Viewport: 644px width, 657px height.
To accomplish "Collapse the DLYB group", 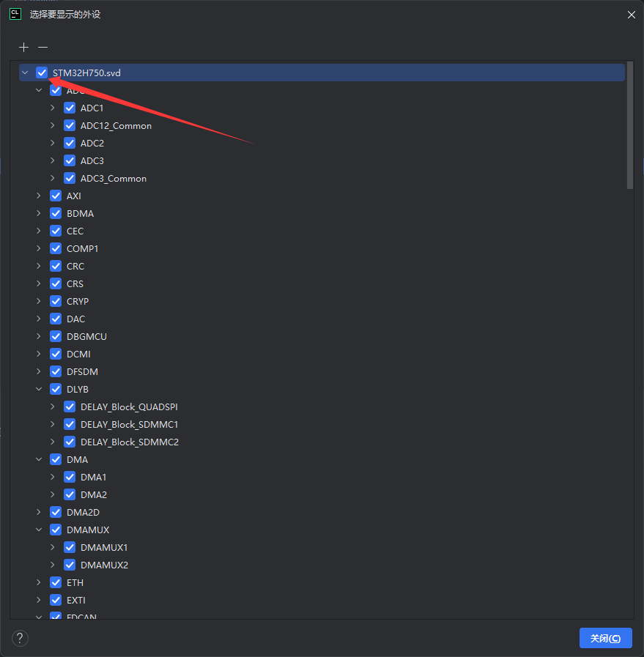I will click(39, 390).
